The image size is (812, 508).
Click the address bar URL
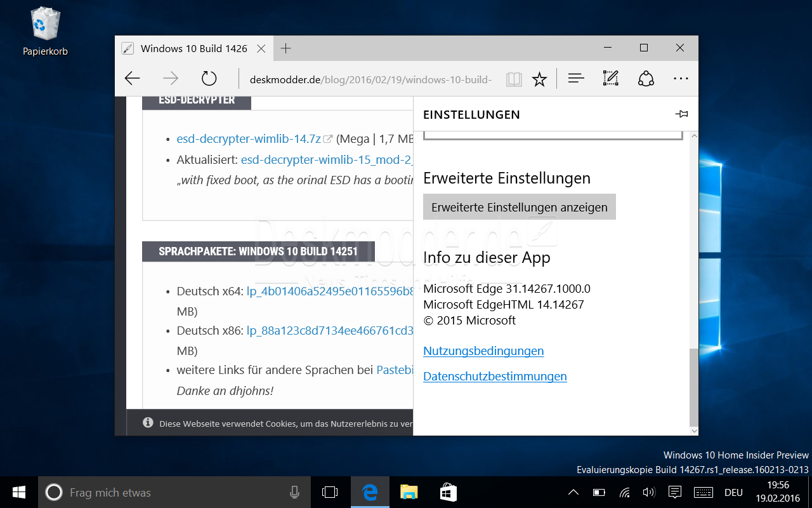coord(371,79)
